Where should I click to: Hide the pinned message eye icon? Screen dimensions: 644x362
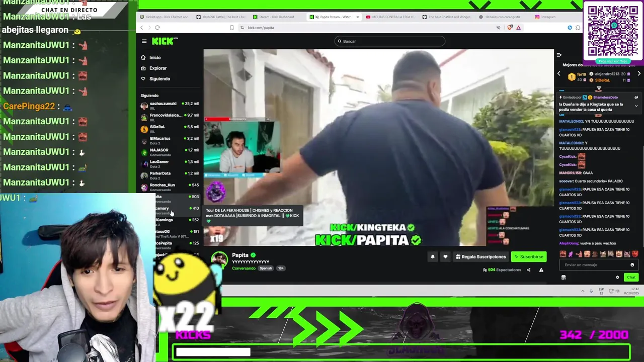tap(636, 98)
